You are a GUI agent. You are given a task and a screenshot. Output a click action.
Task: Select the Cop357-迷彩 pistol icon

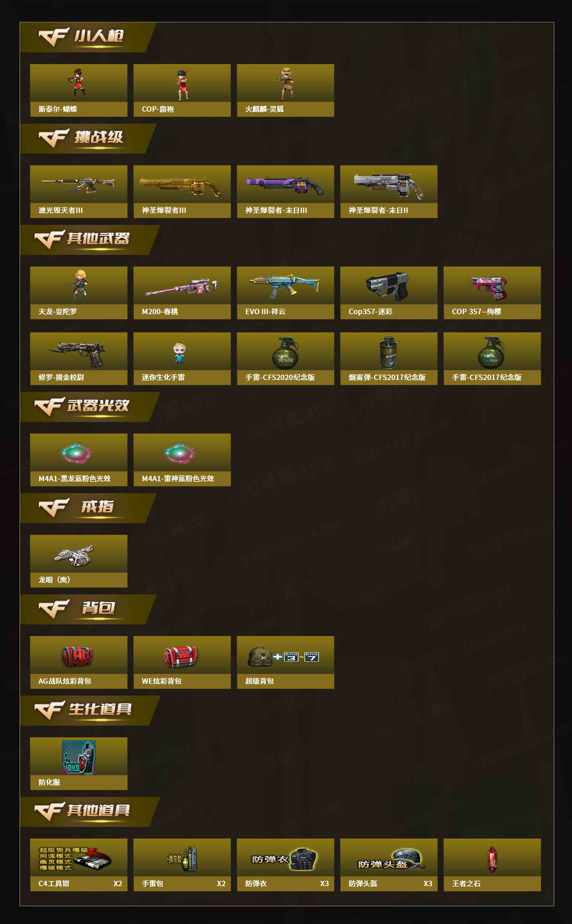[389, 293]
